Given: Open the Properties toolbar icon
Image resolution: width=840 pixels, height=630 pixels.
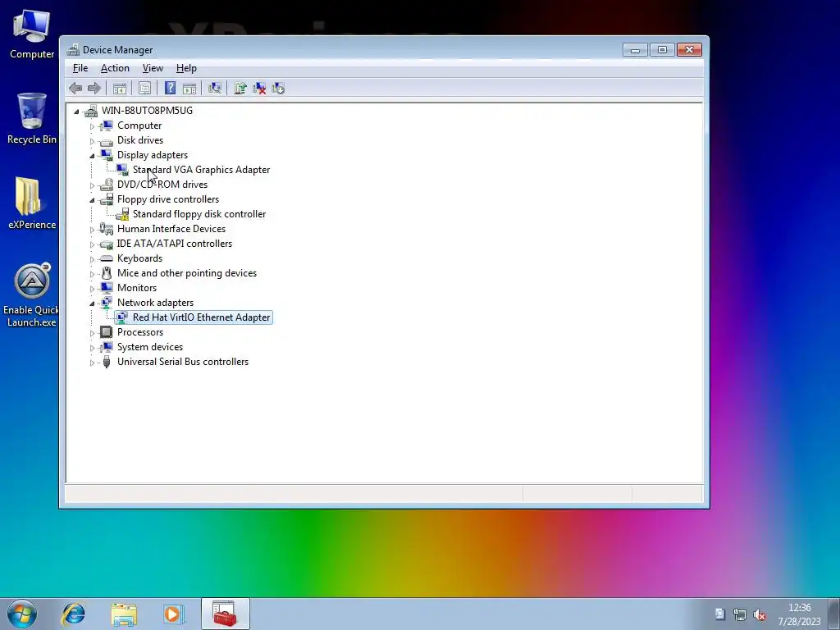Looking at the screenshot, I should [x=144, y=89].
